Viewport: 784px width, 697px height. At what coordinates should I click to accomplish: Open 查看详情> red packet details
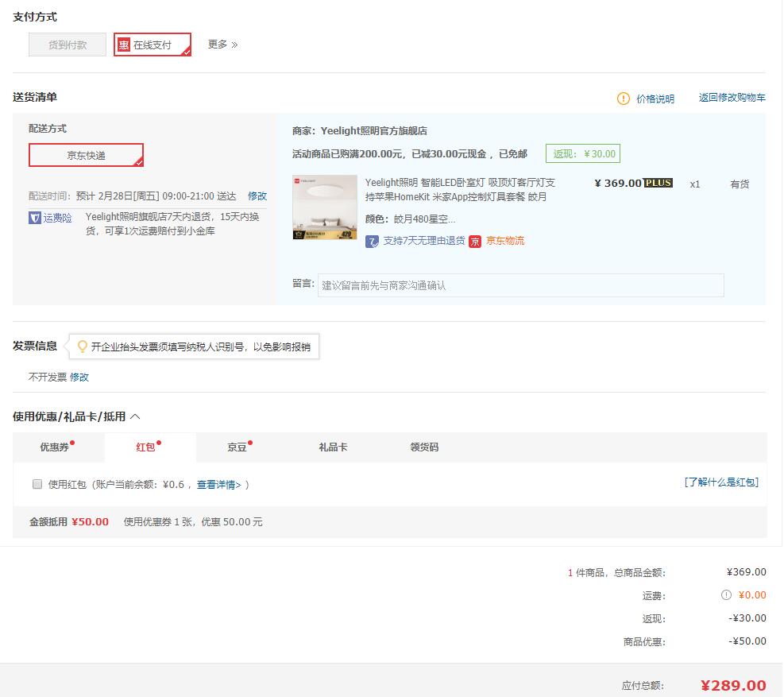tap(219, 484)
